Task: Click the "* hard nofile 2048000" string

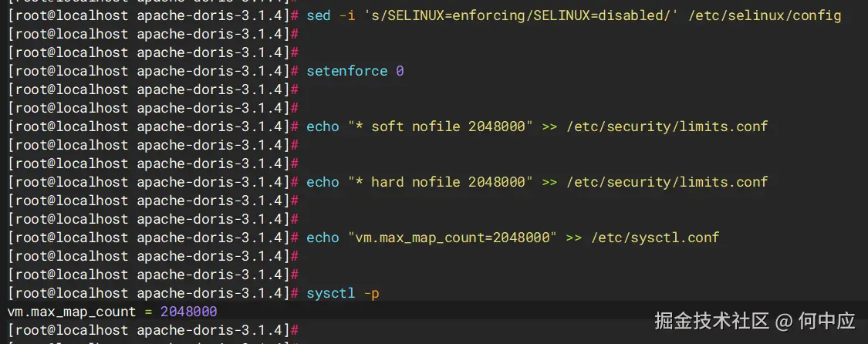Action: [441, 182]
